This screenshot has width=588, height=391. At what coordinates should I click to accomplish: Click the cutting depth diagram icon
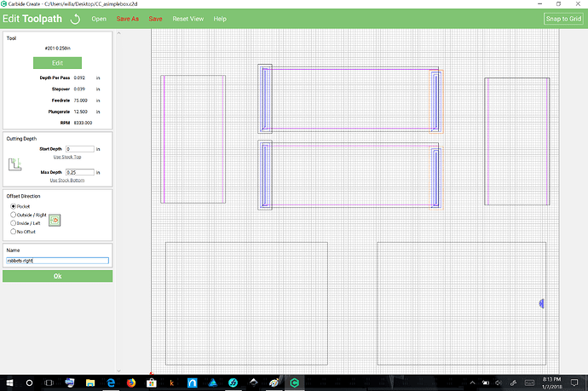click(14, 164)
